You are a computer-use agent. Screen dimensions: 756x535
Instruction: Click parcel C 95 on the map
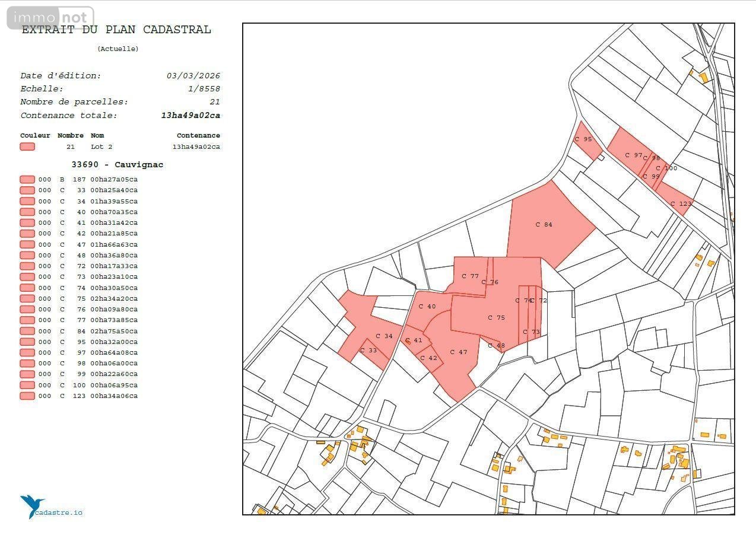[586, 141]
